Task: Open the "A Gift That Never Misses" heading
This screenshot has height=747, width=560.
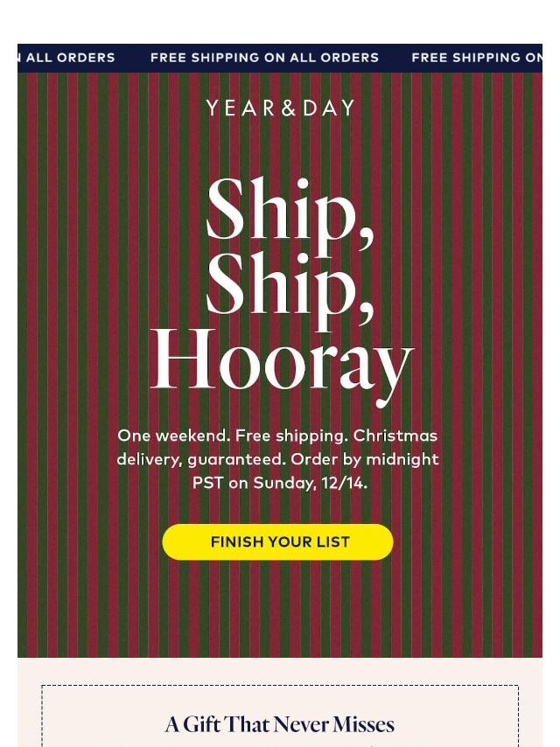Action: [280, 724]
